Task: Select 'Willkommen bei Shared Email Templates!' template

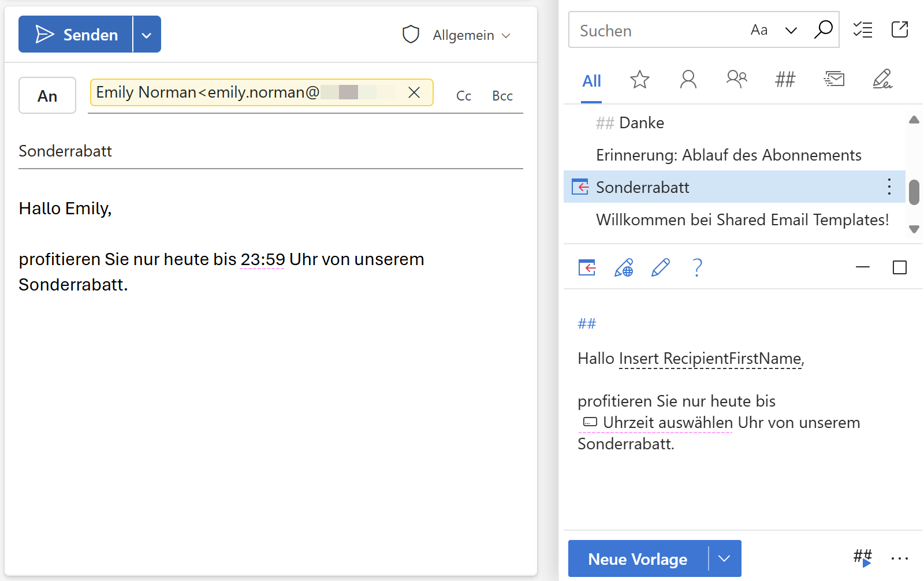Action: (x=734, y=220)
